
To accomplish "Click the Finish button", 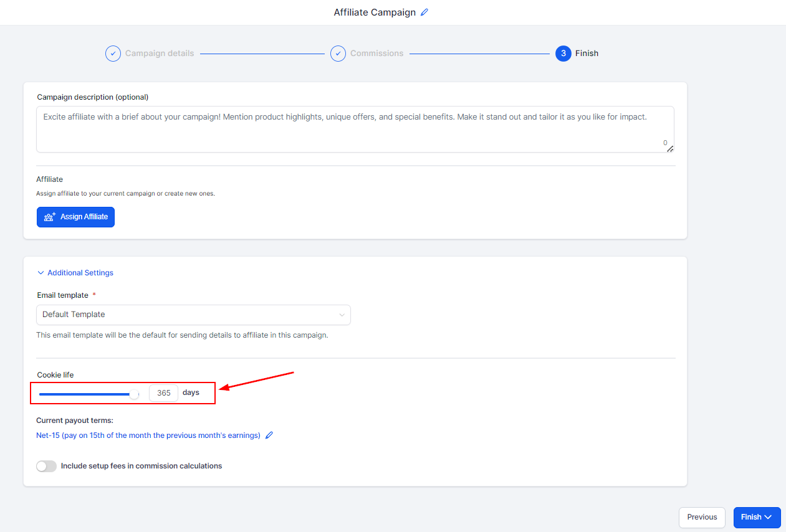I will (757, 517).
